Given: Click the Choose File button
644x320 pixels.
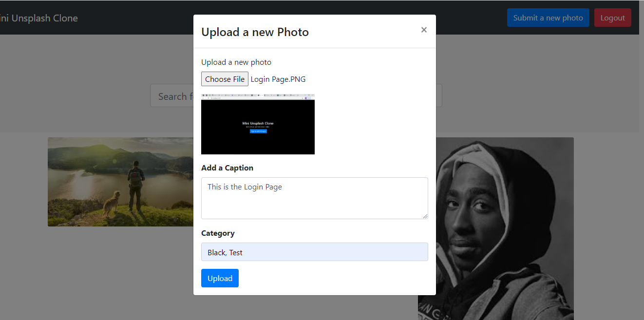Looking at the screenshot, I should pyautogui.click(x=225, y=79).
